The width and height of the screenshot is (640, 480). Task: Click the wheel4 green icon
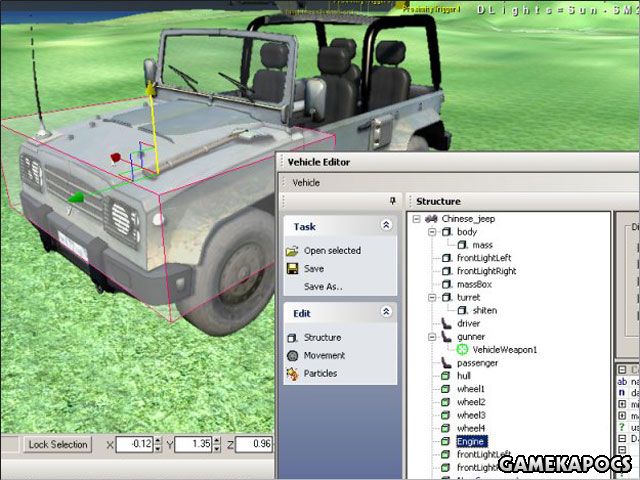pyautogui.click(x=446, y=428)
